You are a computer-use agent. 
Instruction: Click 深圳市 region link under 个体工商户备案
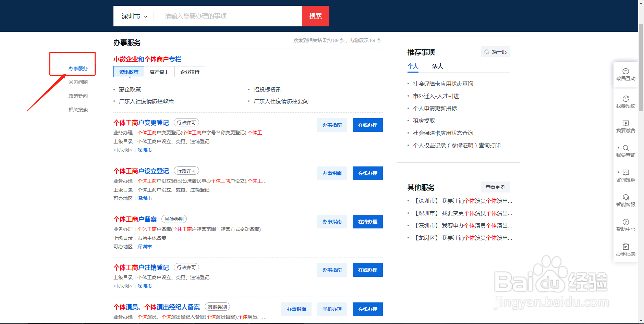pos(145,247)
